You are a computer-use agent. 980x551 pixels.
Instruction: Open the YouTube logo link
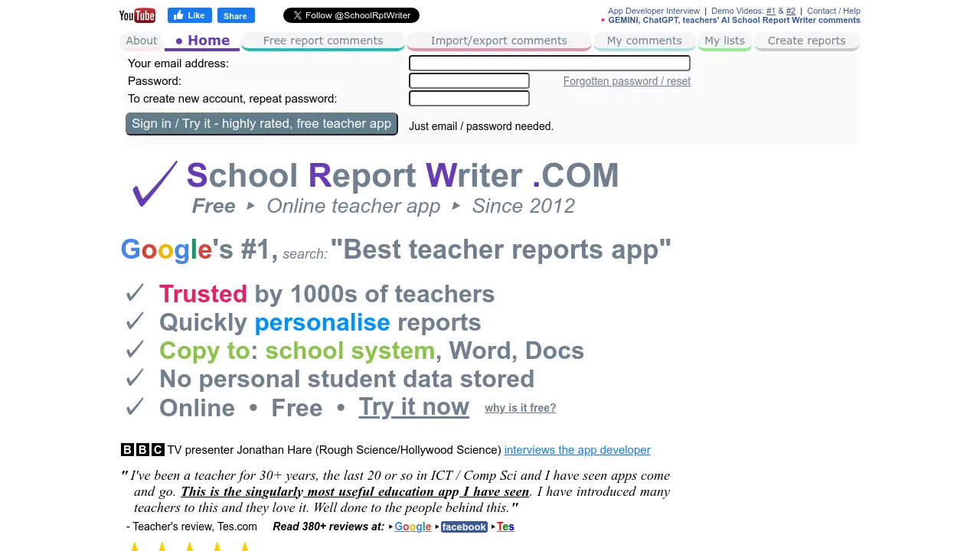137,15
